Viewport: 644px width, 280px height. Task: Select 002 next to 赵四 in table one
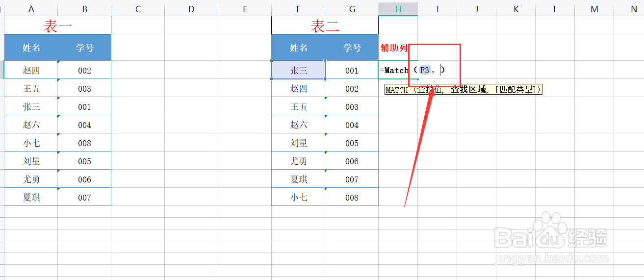(x=85, y=70)
